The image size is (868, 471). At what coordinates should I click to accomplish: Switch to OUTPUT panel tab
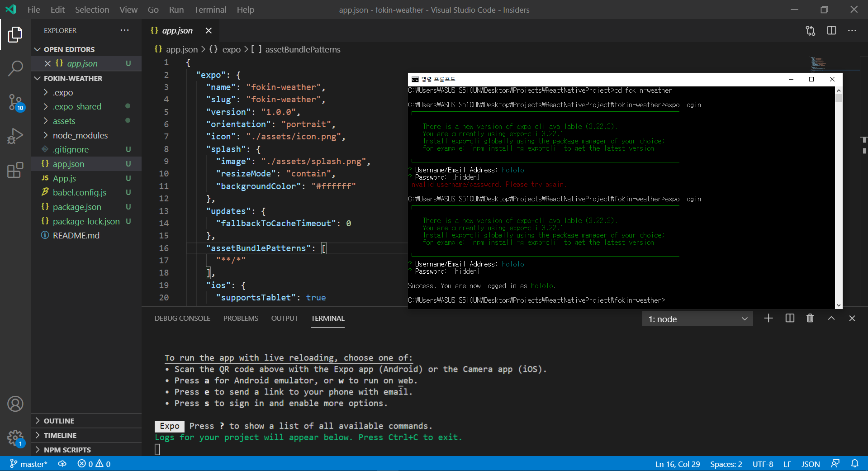tap(285, 318)
